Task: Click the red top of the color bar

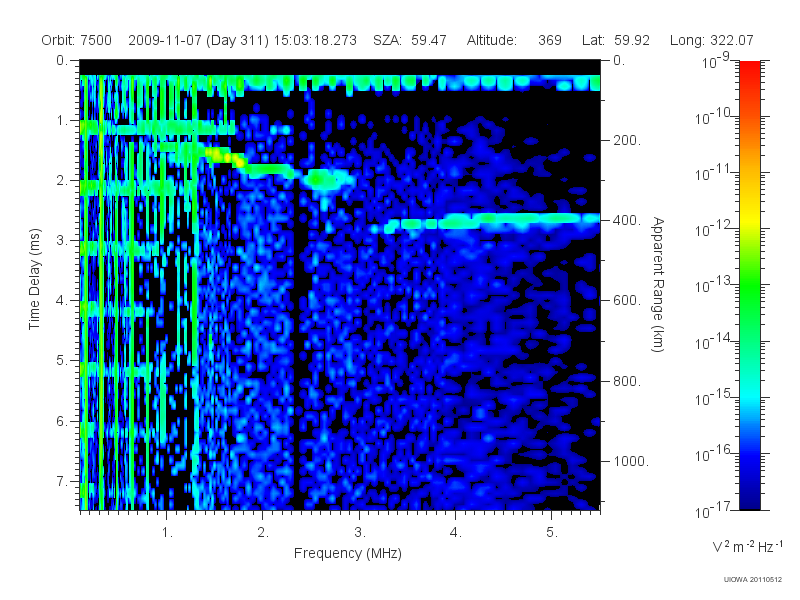Action: 749,77
